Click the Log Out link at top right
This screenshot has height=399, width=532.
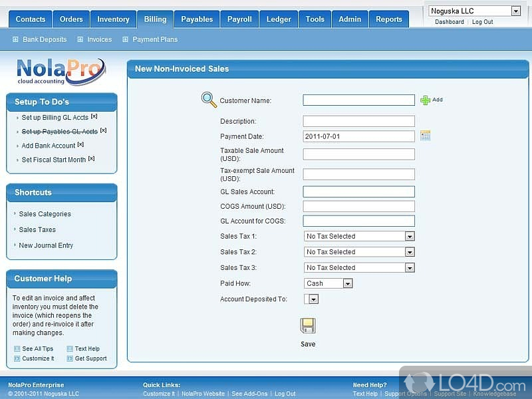[x=483, y=22]
